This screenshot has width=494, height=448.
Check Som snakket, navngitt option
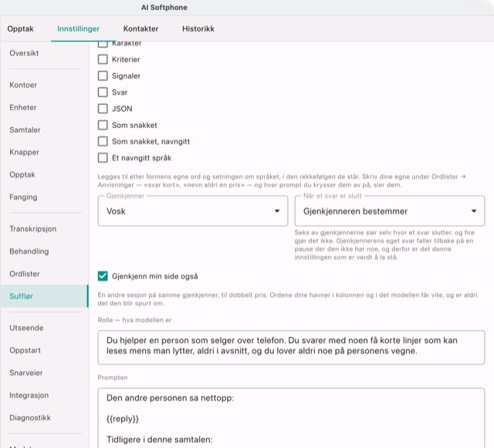pos(103,141)
